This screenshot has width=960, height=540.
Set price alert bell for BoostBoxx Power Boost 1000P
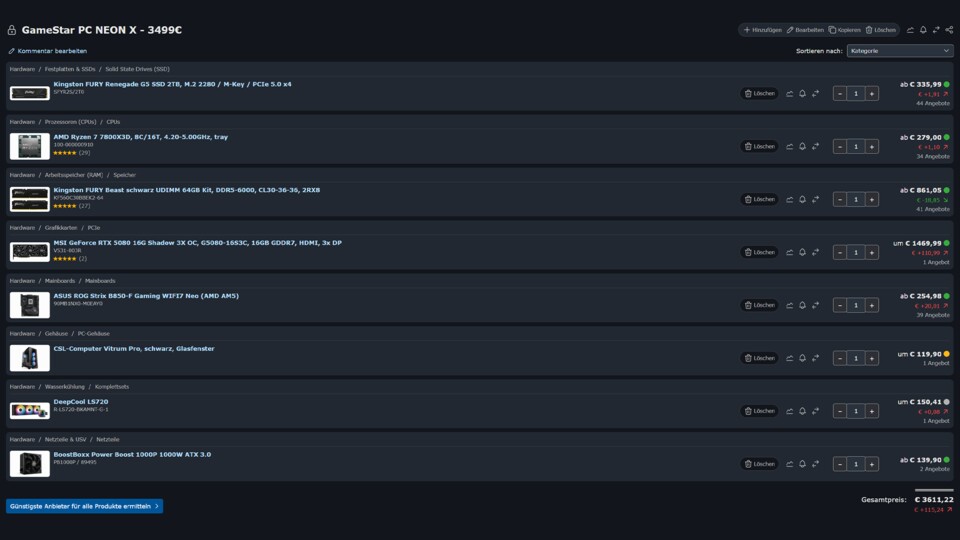tap(802, 464)
